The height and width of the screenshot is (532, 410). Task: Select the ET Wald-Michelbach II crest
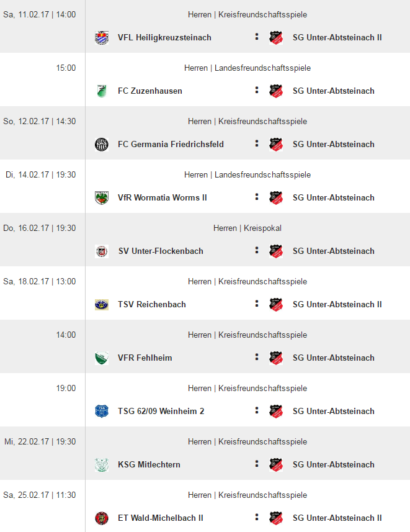click(x=101, y=518)
